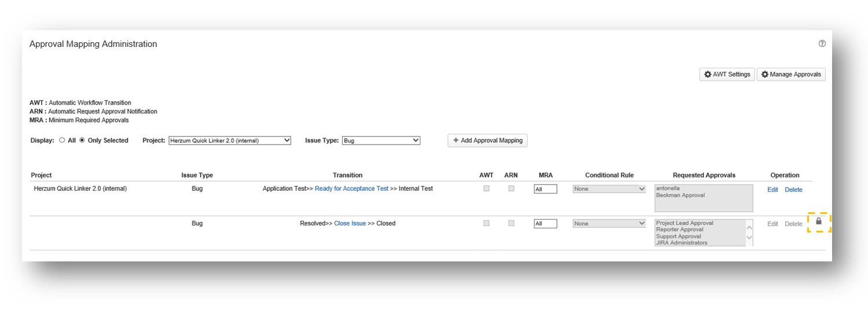Click the Close Issue transition link
This screenshot has height=310, width=868.
pyautogui.click(x=350, y=224)
